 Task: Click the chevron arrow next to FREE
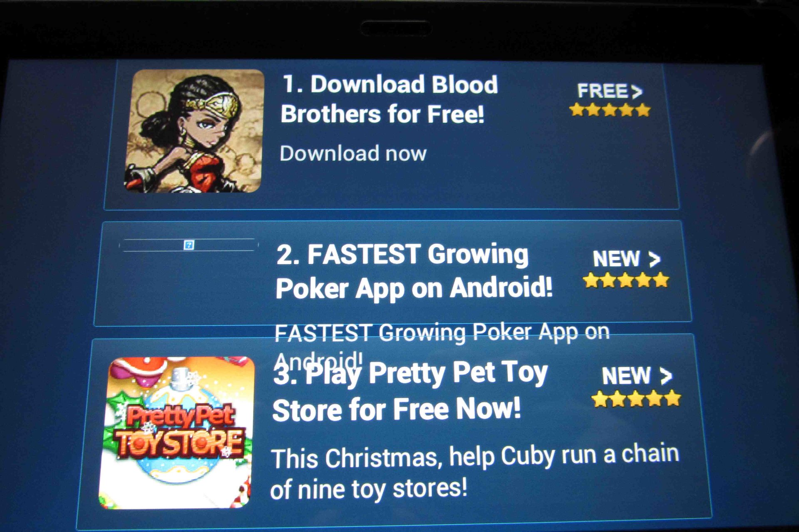tap(637, 92)
